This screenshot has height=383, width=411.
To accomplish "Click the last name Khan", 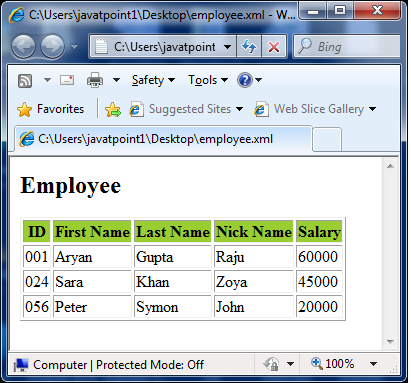I will 153,282.
